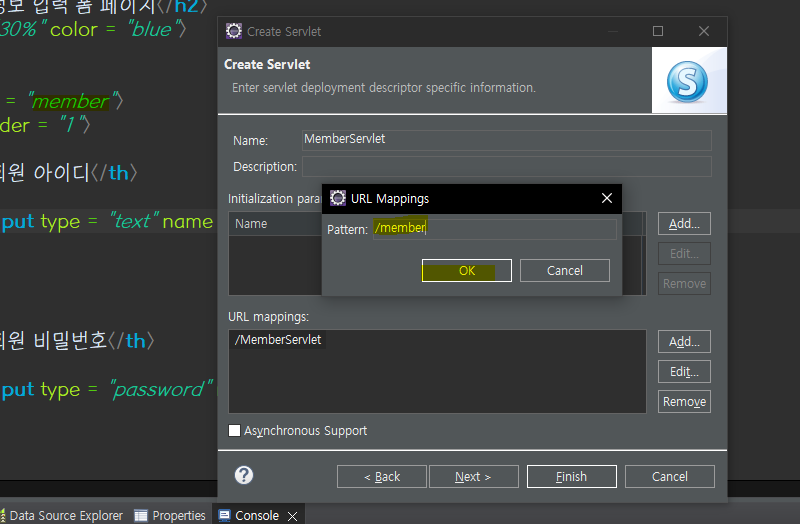Click "member" text in the code editor
The image size is (800, 524).
pyautogui.click(x=70, y=101)
